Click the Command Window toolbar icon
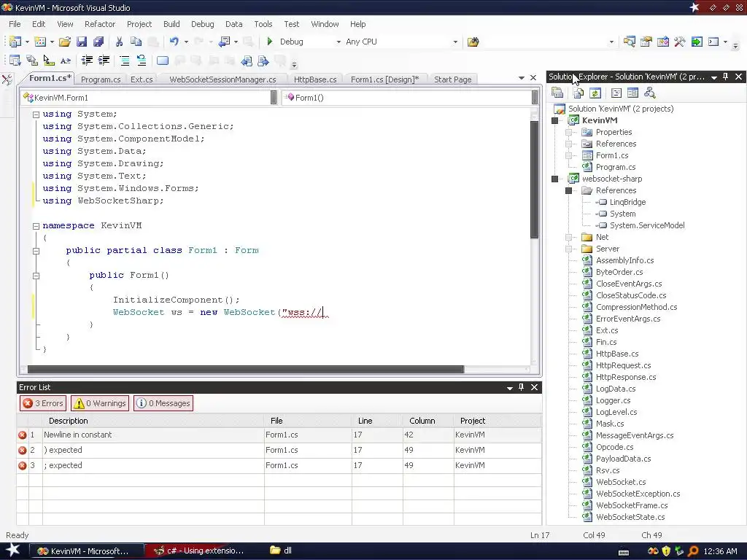 tap(713, 42)
